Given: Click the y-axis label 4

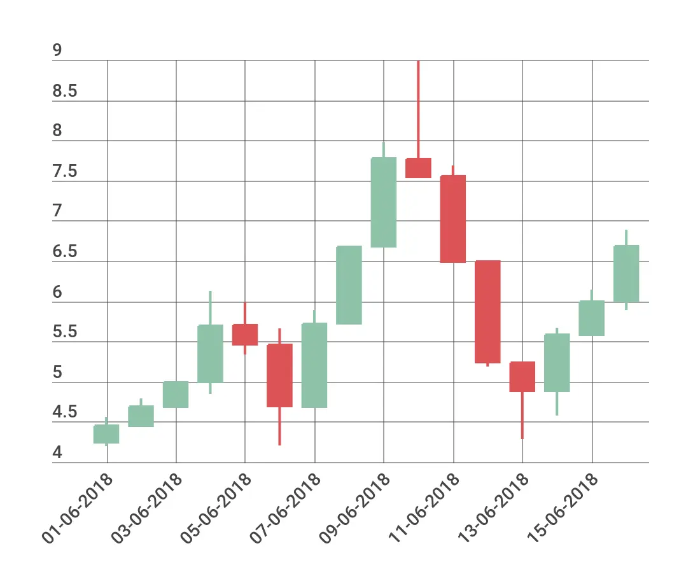Looking at the screenshot, I should tap(58, 453).
